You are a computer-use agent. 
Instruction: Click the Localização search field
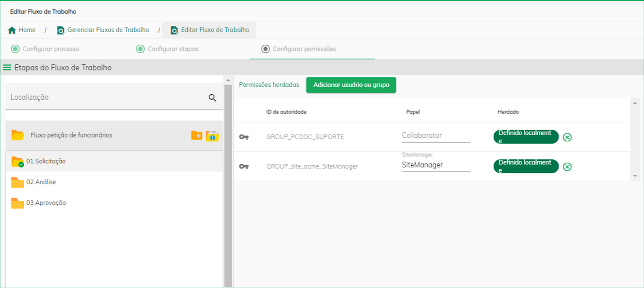pos(114,97)
